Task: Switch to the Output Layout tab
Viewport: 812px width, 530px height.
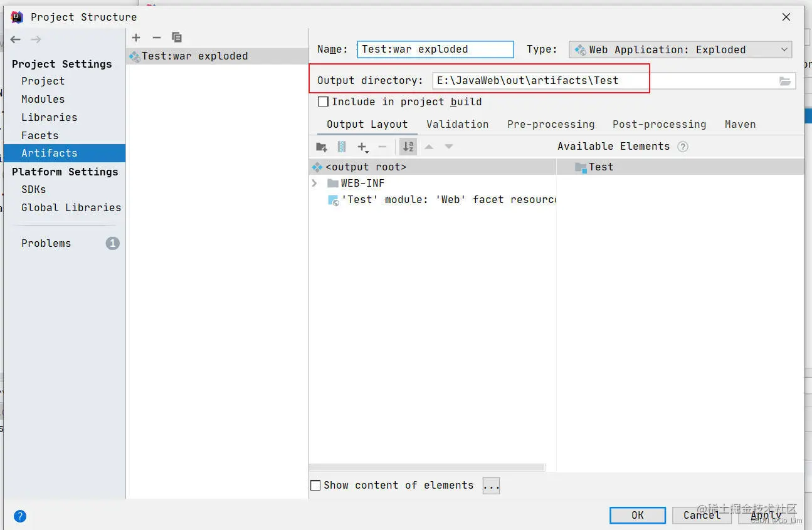Action: pos(367,124)
